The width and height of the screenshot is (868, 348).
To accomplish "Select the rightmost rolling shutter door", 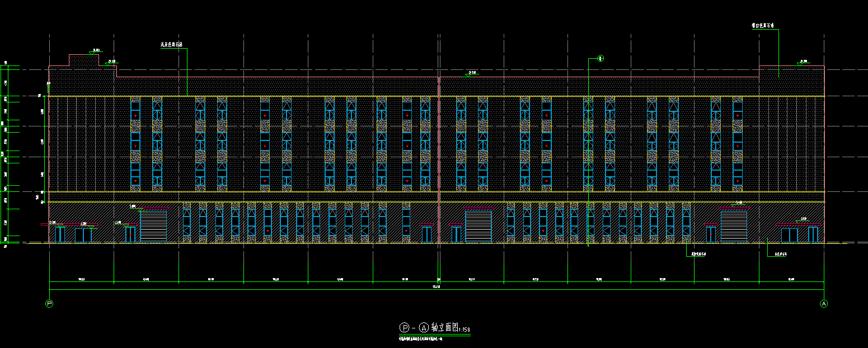I will pyautogui.click(x=734, y=227).
